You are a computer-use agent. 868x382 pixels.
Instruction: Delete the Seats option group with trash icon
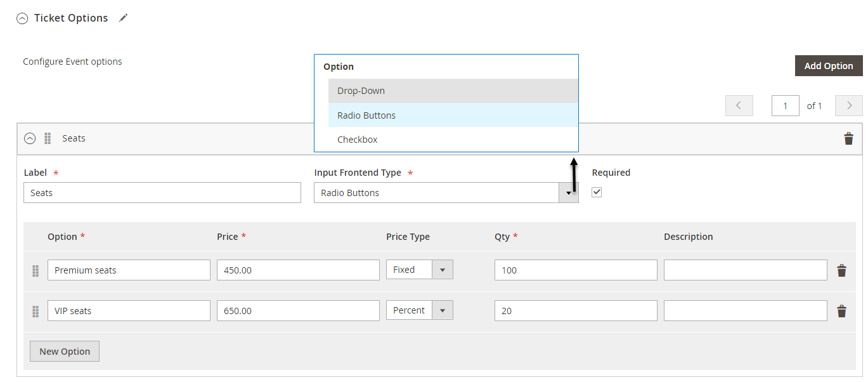tap(848, 139)
